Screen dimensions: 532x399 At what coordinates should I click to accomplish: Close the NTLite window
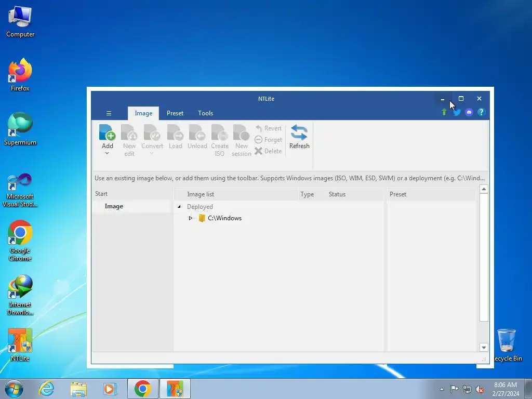click(479, 99)
